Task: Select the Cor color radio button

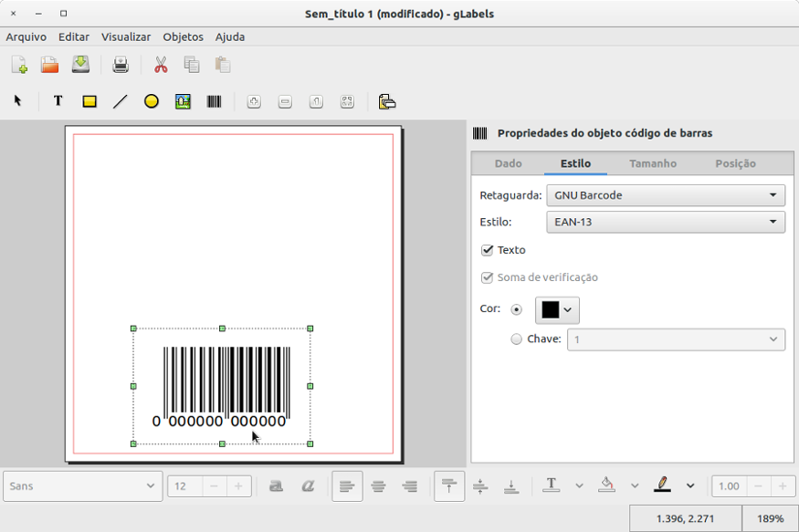Action: point(517,309)
